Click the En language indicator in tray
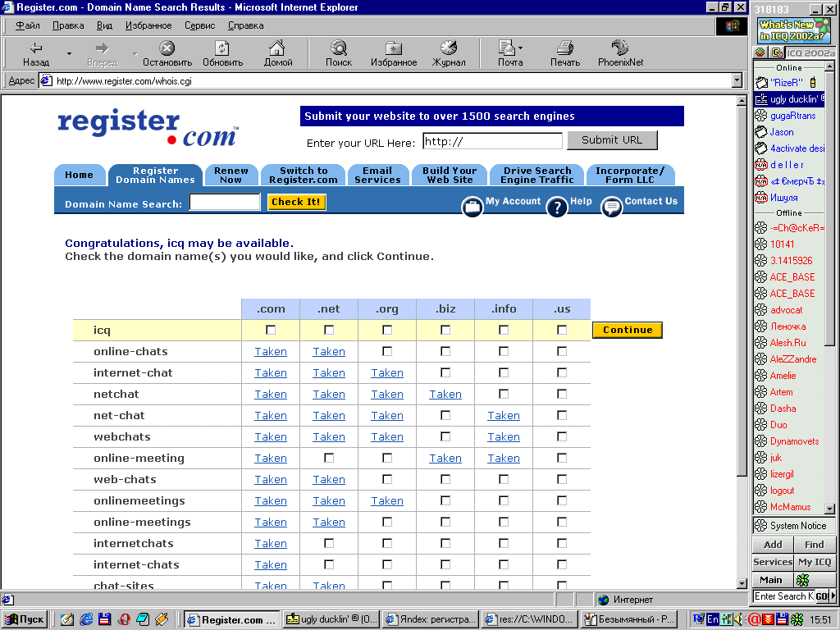840x630 pixels. [712, 619]
